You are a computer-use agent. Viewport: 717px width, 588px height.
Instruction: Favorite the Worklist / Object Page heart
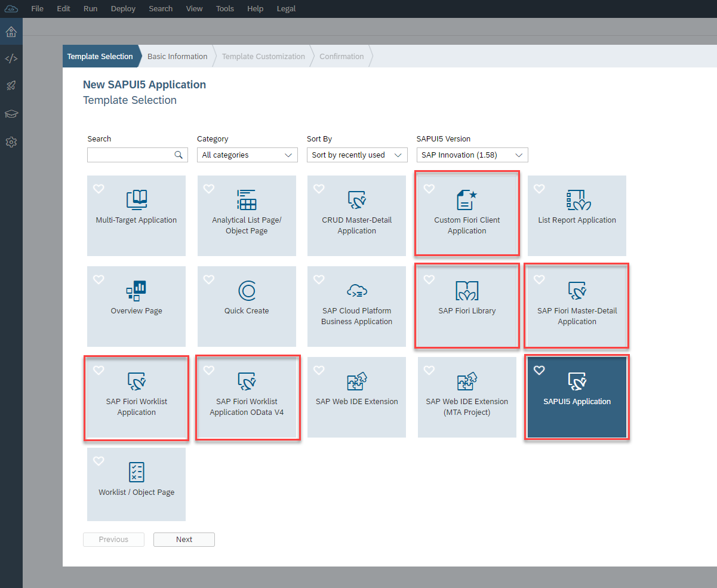pyautogui.click(x=99, y=461)
